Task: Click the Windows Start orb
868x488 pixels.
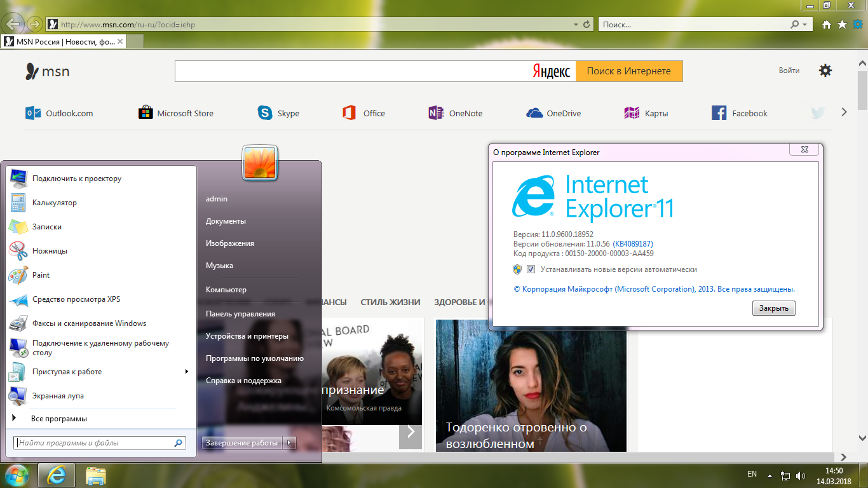Action: [x=17, y=474]
